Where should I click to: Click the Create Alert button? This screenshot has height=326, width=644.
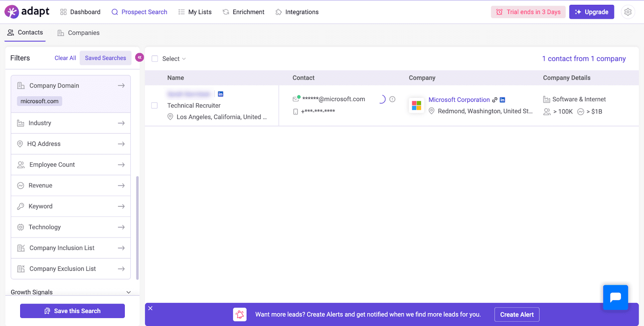(517, 315)
